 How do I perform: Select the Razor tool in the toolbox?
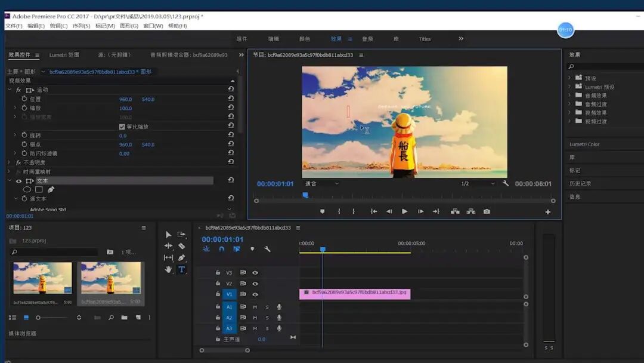pos(181,246)
